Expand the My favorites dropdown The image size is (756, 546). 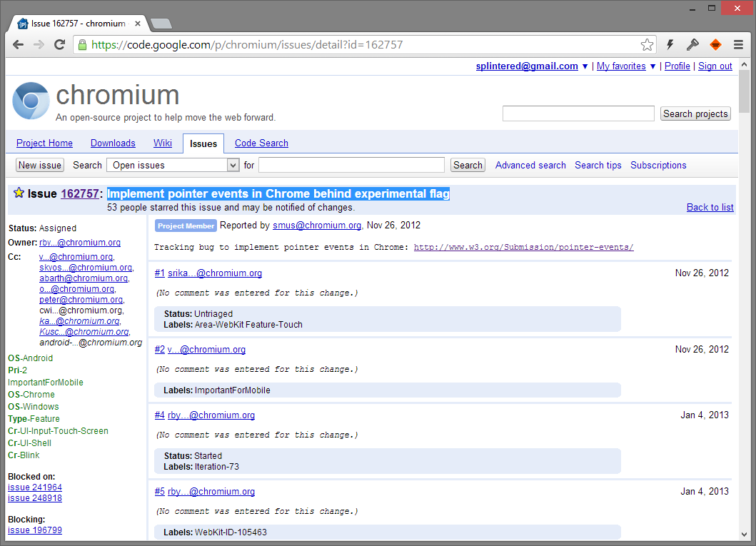tap(652, 66)
